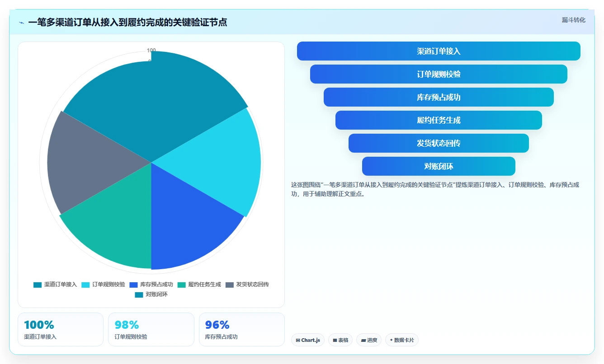Viewport: 604px width, 364px height.
Task: Click the 库存预占成功 funnel bar
Action: point(439,97)
